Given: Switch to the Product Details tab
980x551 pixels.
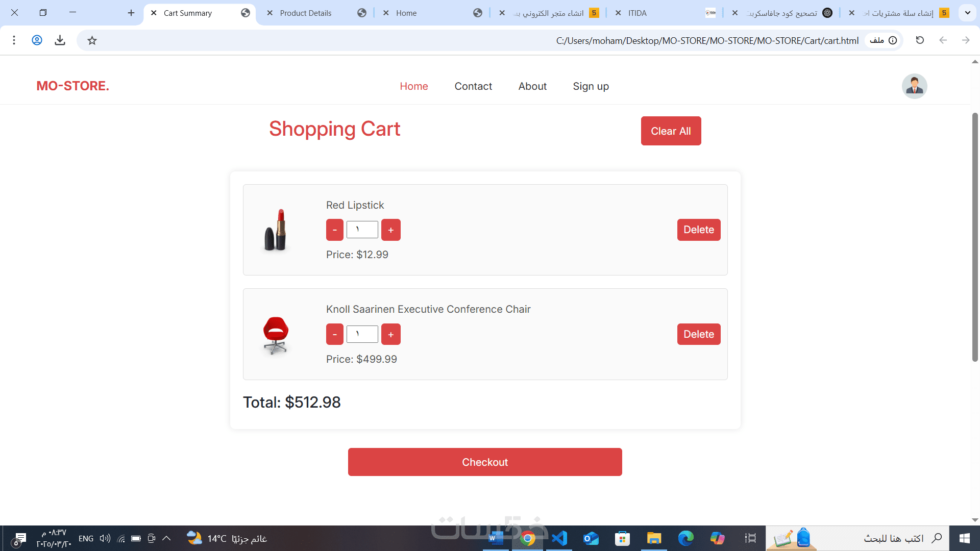Looking at the screenshot, I should coord(305,13).
